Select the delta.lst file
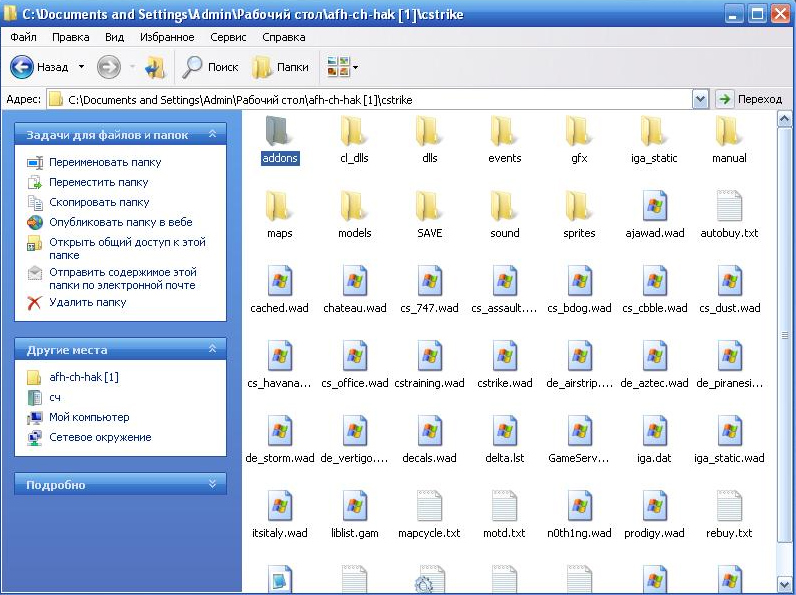Image resolution: width=796 pixels, height=595 pixels. tap(505, 439)
